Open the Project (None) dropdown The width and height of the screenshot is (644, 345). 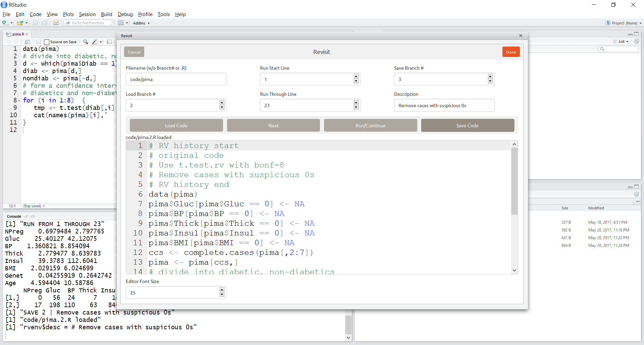coord(624,23)
